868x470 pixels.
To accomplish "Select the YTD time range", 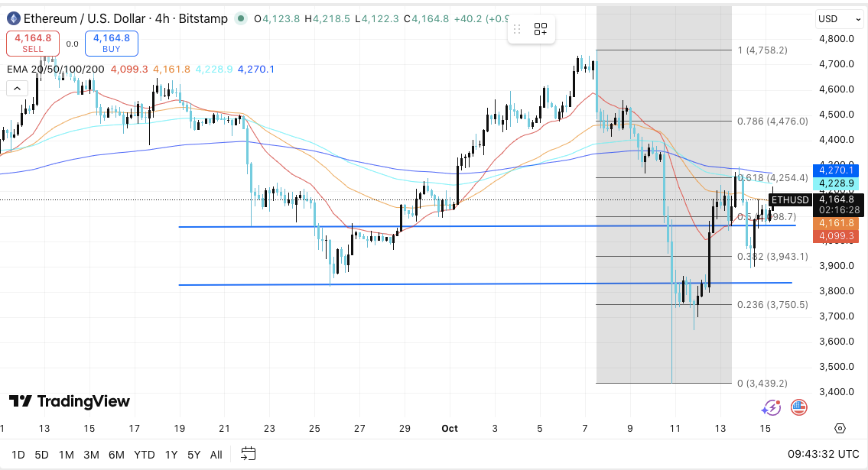I will pos(144,455).
